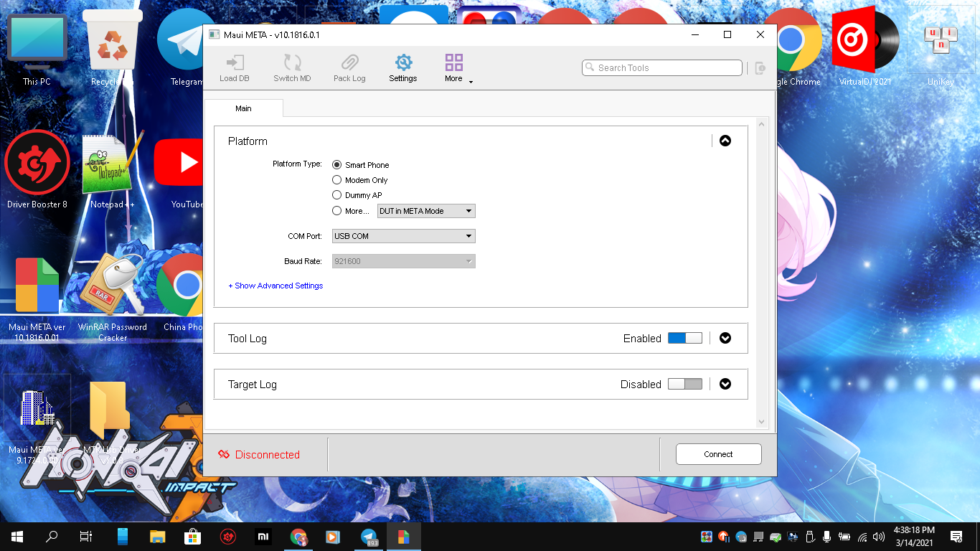Open the Wi-Fi network tray icon
The height and width of the screenshot is (551, 980).
pos(862,537)
